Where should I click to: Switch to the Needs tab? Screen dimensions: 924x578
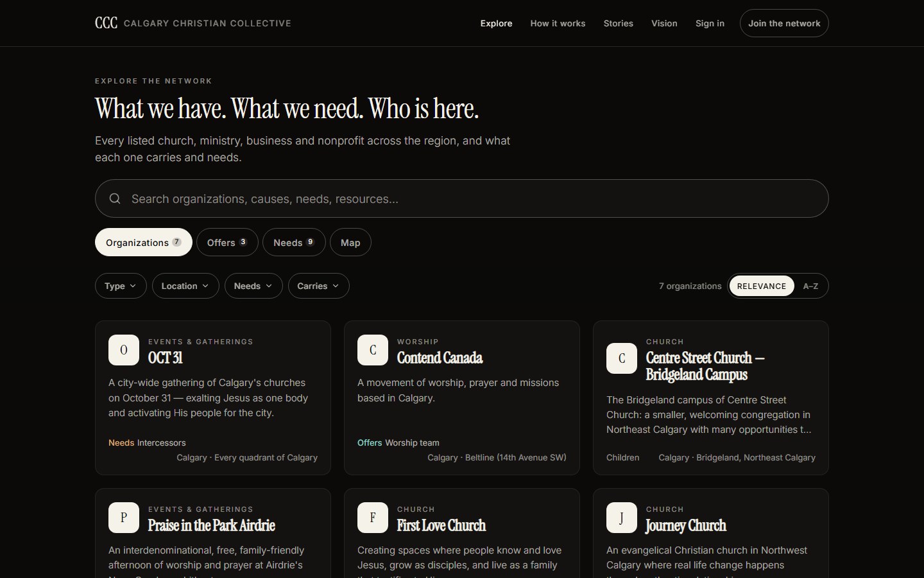point(294,242)
